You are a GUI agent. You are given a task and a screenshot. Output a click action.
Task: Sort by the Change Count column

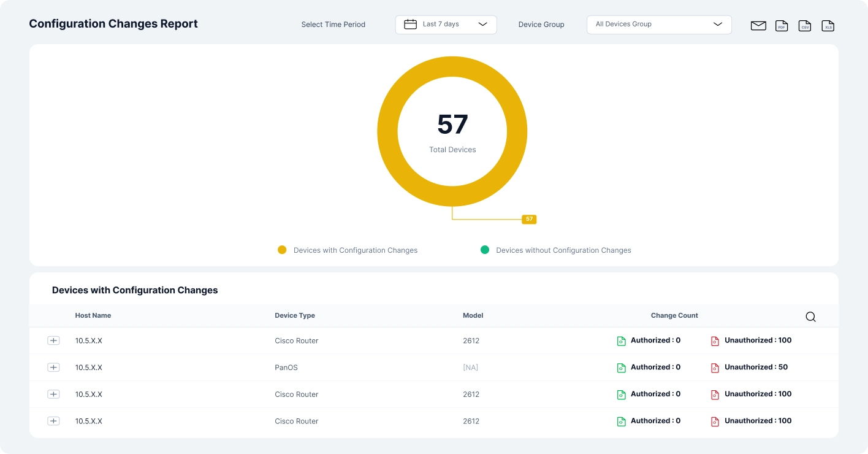click(674, 315)
